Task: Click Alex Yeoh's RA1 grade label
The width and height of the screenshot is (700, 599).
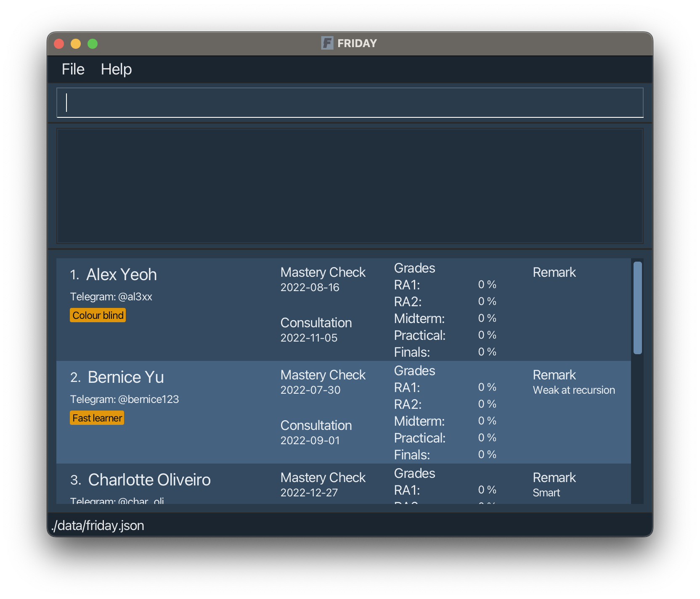Action: pos(407,285)
